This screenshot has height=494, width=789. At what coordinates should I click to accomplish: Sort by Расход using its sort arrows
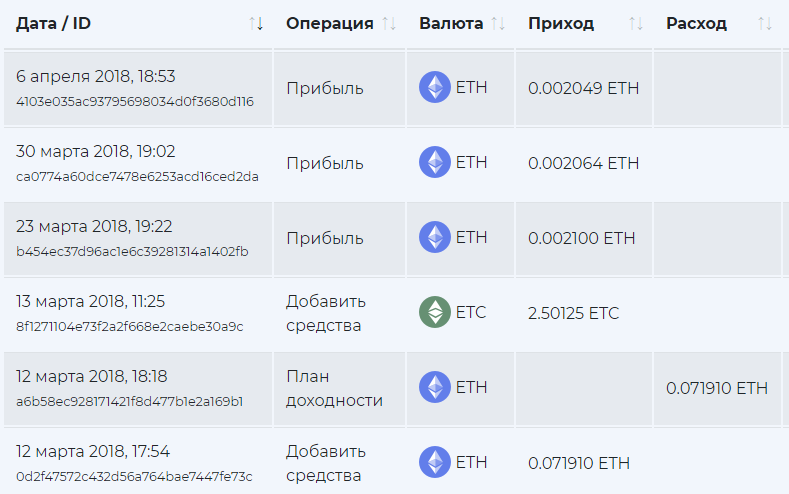[x=765, y=23]
